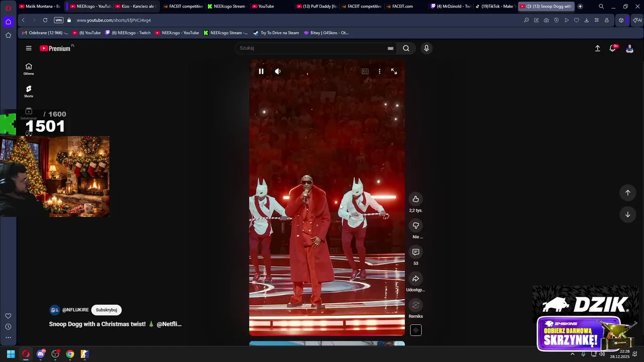Reload the current page
Viewport: 644px width, 362px height.
(45, 20)
